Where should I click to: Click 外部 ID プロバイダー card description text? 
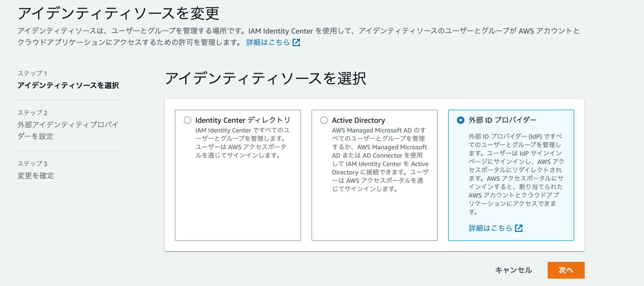tap(516, 174)
